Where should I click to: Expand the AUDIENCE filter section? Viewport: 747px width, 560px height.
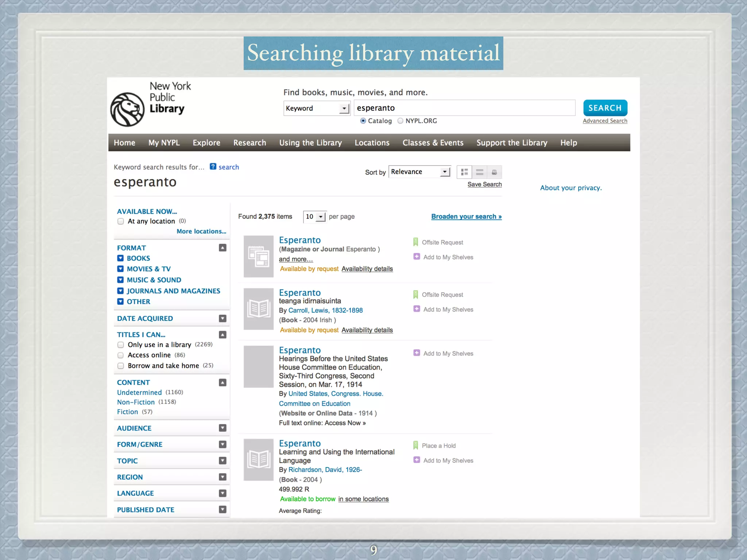tap(222, 428)
